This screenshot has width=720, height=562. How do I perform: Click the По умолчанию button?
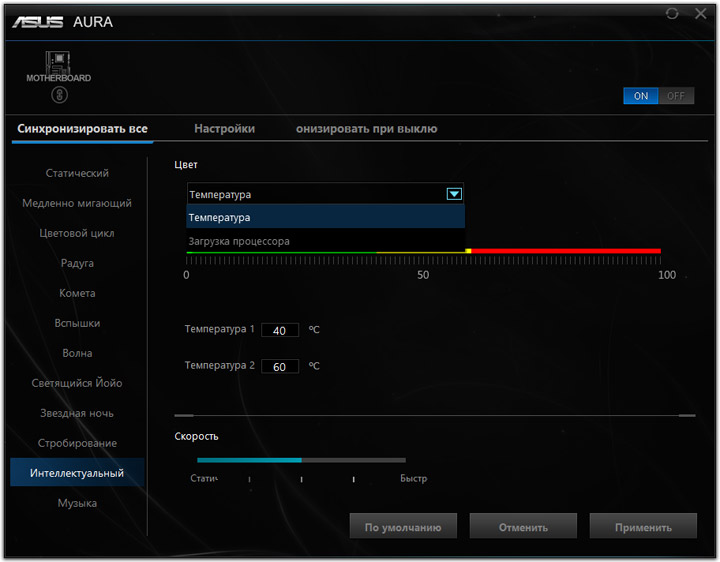pyautogui.click(x=403, y=526)
